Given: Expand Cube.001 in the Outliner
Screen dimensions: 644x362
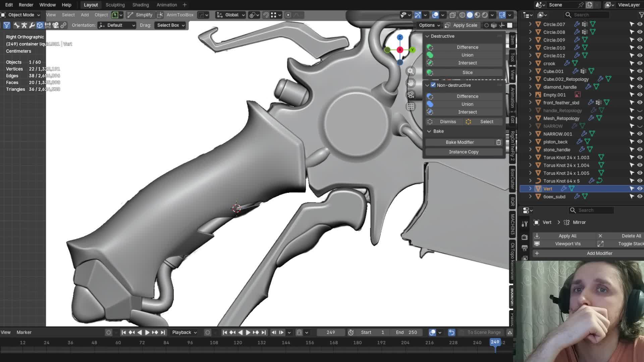Looking at the screenshot, I should tap(530, 71).
